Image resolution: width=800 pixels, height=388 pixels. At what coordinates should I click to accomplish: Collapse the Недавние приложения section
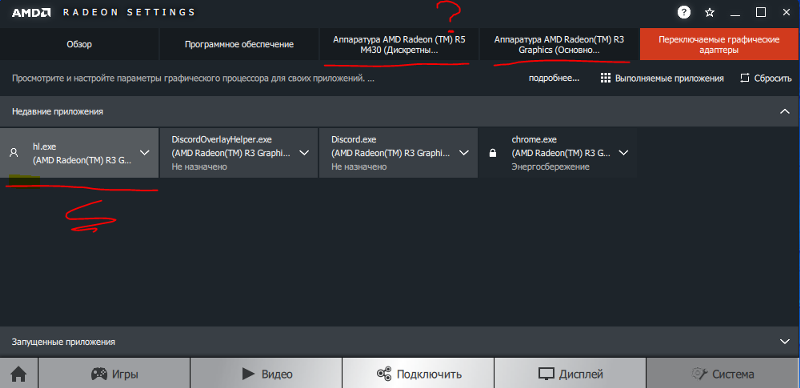point(785,111)
